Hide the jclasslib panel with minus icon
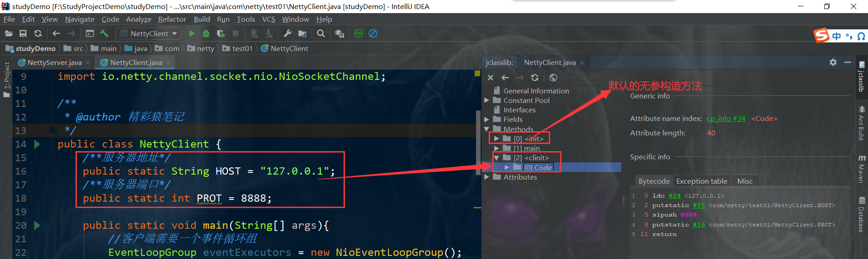This screenshot has width=868, height=259. tap(848, 62)
